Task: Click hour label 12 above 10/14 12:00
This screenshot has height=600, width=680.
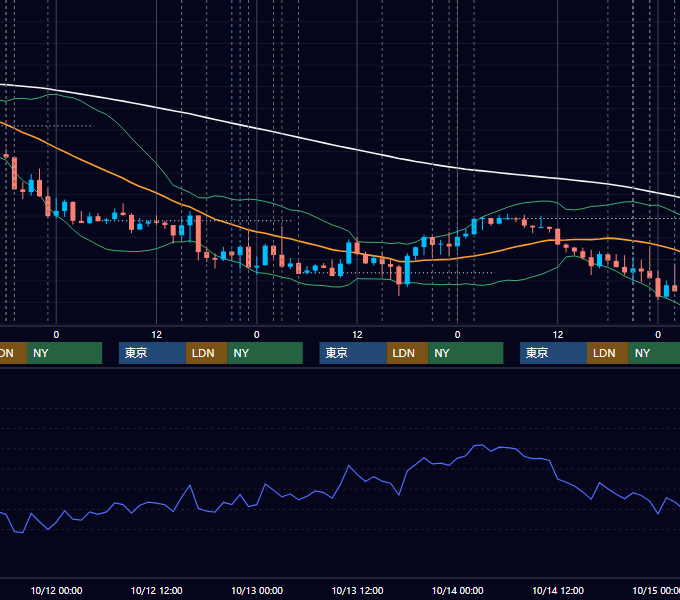Action: pos(558,335)
